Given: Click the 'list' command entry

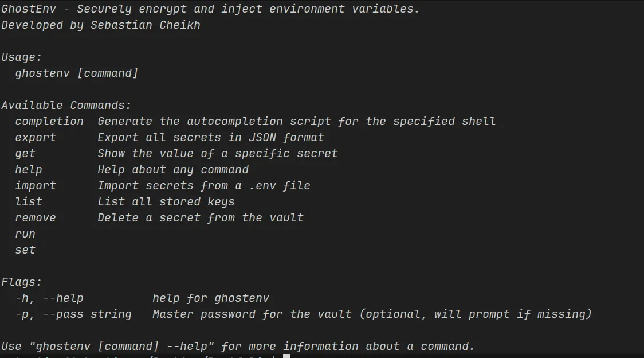Looking at the screenshot, I should pos(29,202).
